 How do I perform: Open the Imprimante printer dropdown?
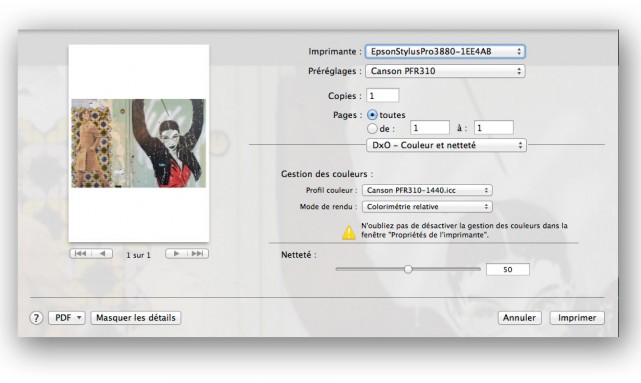(x=445, y=52)
